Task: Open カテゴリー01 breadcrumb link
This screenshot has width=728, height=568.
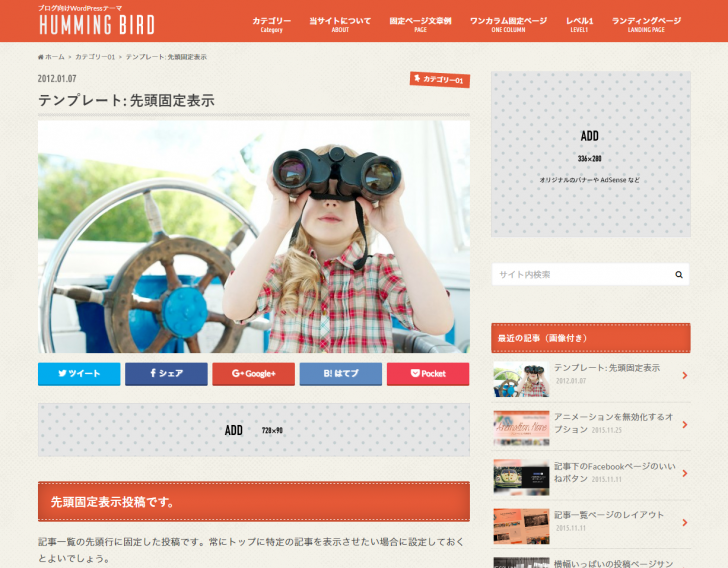Action: [95, 57]
